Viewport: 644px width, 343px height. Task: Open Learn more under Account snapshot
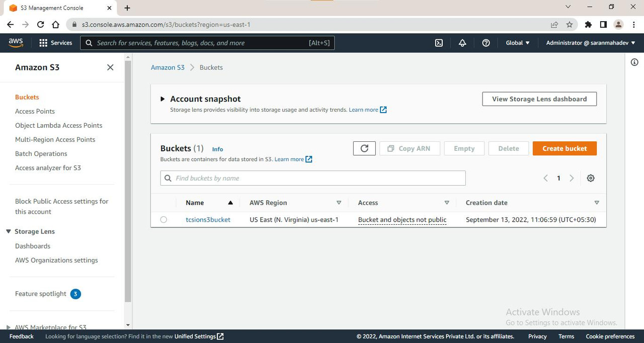tap(368, 110)
